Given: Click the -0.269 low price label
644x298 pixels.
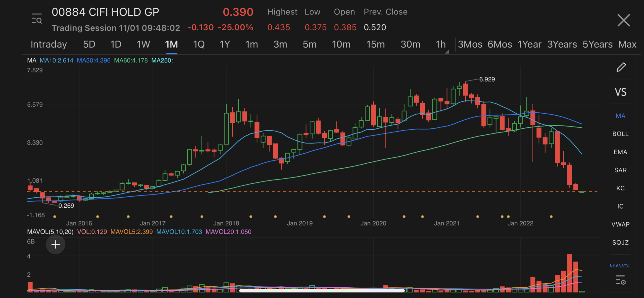Looking at the screenshot, I should [65, 206].
